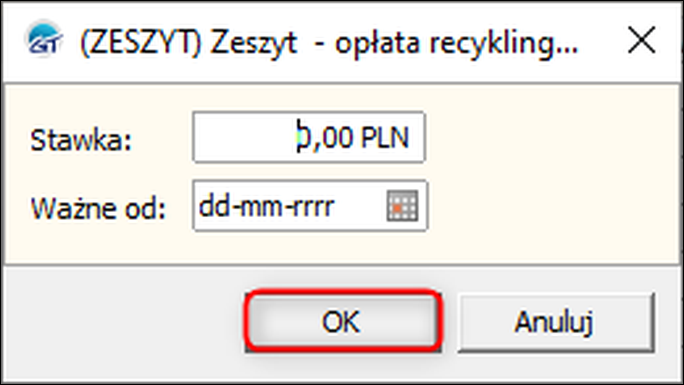Click the (ZESZYT) Zeszyt title text
The height and width of the screenshot is (385, 684).
[188, 44]
